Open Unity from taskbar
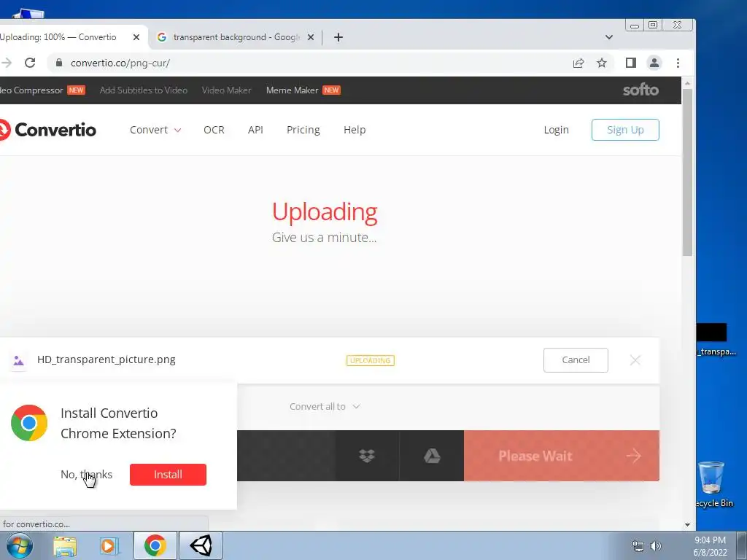This screenshot has height=560, width=747. (x=201, y=545)
